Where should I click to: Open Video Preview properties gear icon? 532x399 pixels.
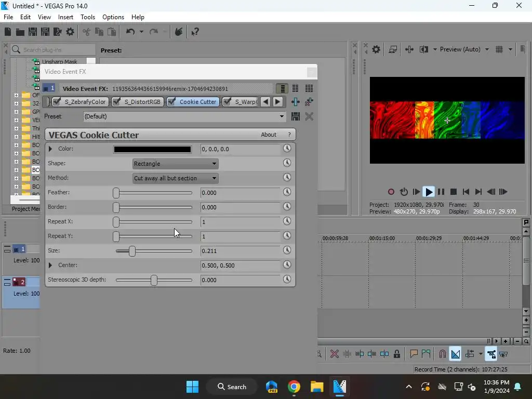coord(376,49)
